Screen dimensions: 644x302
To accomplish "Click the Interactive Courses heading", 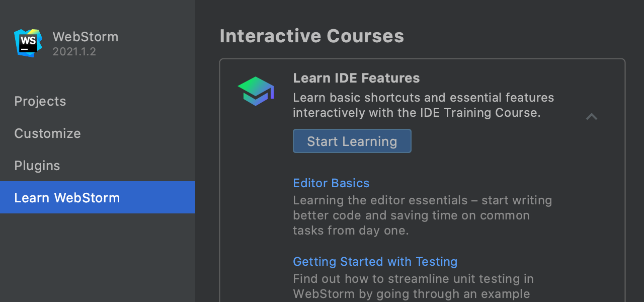I will click(x=311, y=36).
